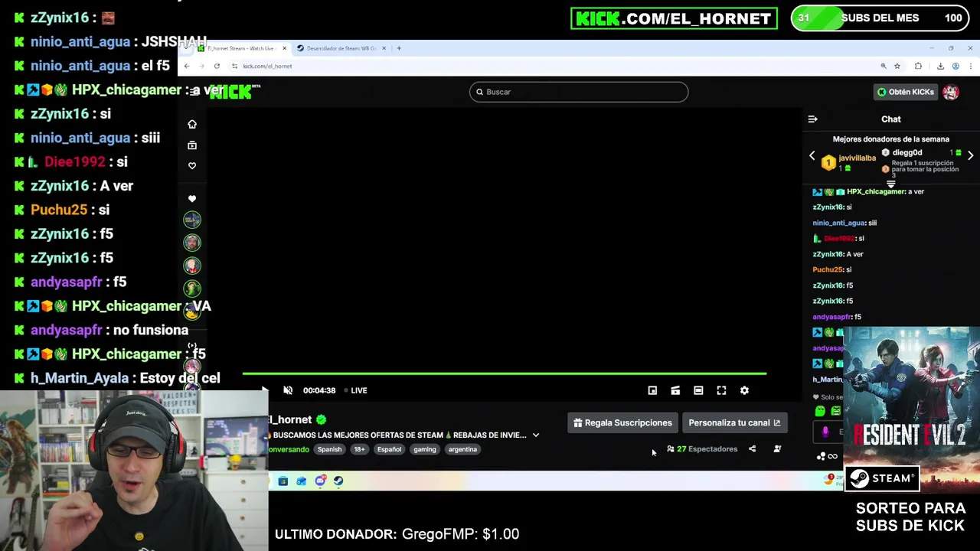Expand the stream title dropdown chevron
This screenshot has width=980, height=551.
[x=536, y=435]
